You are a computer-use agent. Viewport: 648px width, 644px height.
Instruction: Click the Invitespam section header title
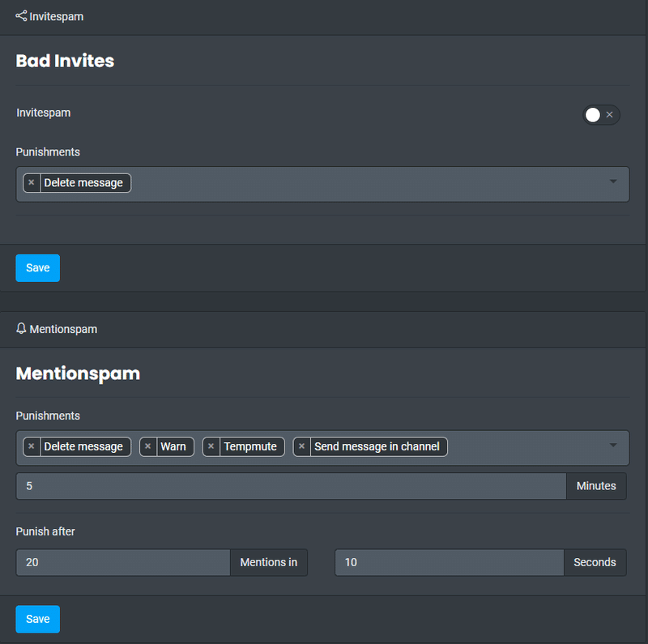pyautogui.click(x=56, y=16)
